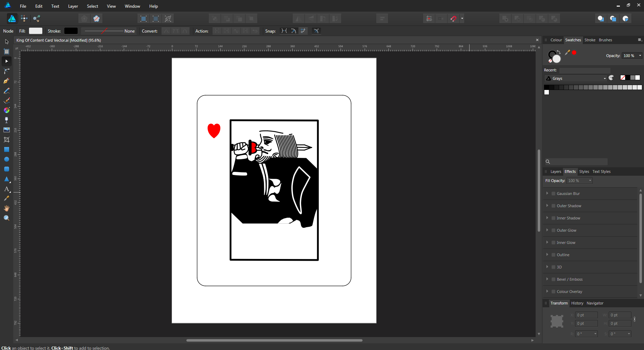
Task: Select the Colour Picker eyedropper tool
Action: click(7, 198)
